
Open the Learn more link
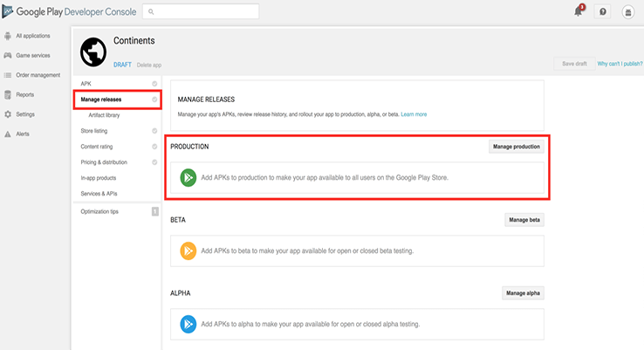[414, 114]
